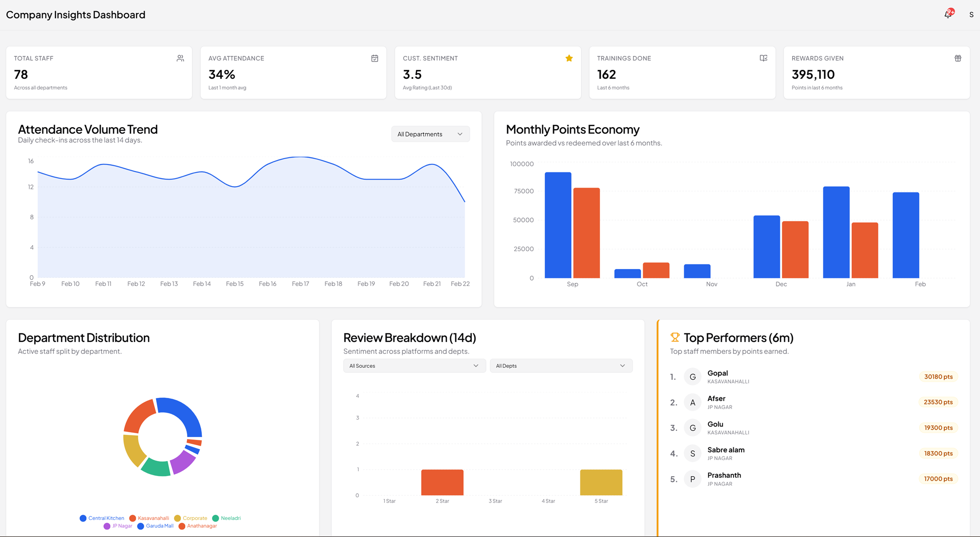This screenshot has height=537, width=980.
Task: Click the calendar icon on Avg Attendance card
Action: pos(375,58)
